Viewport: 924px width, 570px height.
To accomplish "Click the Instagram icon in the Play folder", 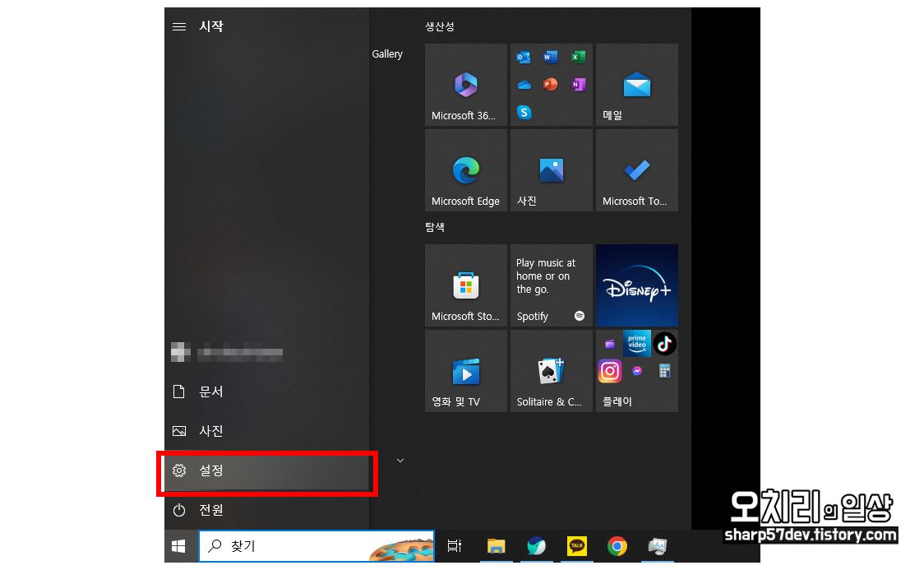I will tap(610, 371).
